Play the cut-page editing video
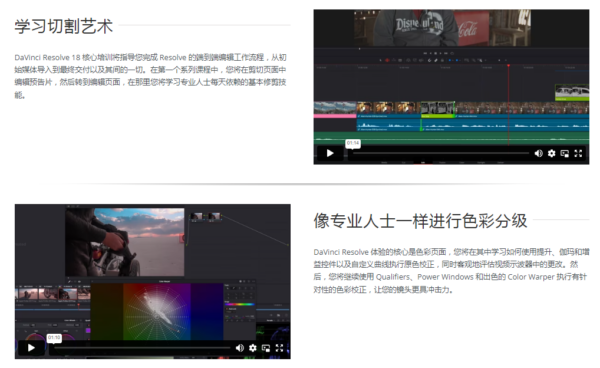Image resolution: width=600 pixels, height=368 pixels. pos(330,153)
